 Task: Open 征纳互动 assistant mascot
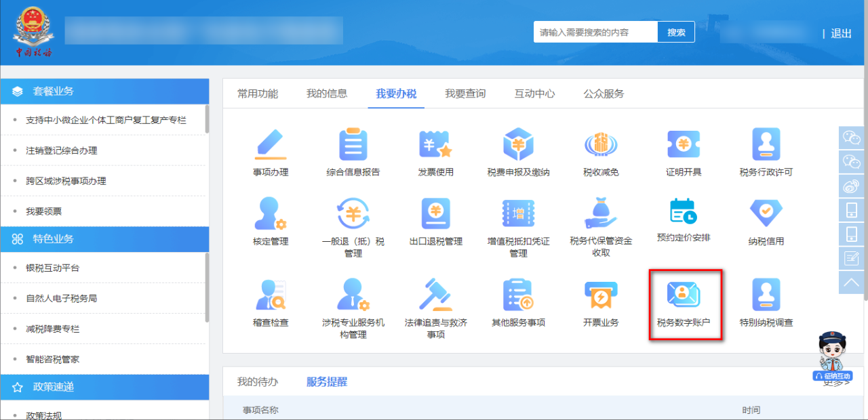[x=833, y=357]
